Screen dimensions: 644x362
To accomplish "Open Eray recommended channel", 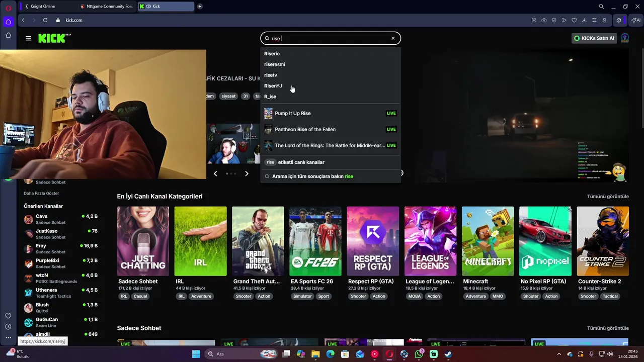I will point(61,248).
